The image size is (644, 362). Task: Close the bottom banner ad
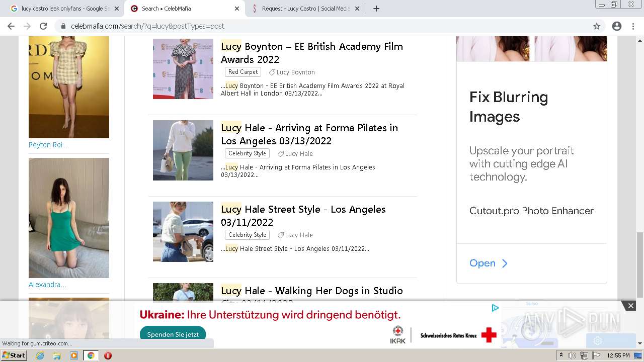(x=630, y=306)
